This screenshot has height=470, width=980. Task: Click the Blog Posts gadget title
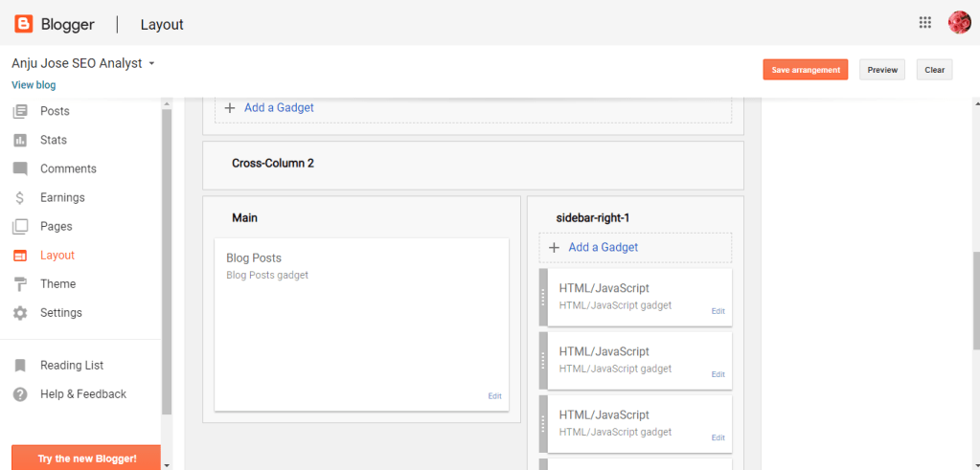pos(254,257)
